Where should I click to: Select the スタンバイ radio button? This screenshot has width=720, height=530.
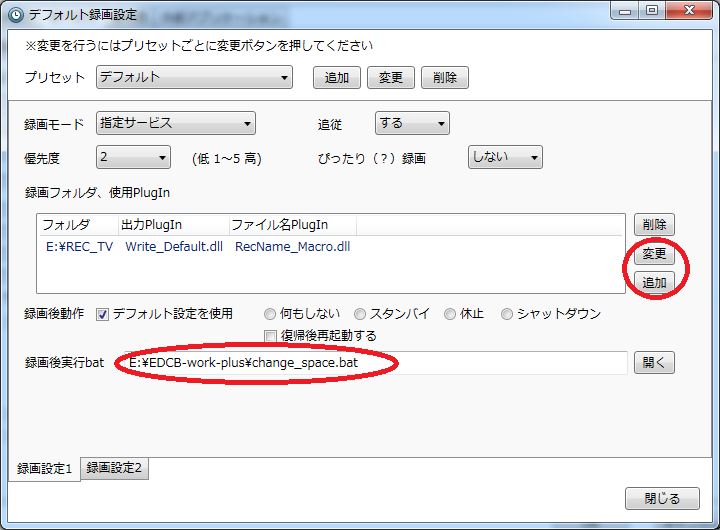pyautogui.click(x=360, y=314)
